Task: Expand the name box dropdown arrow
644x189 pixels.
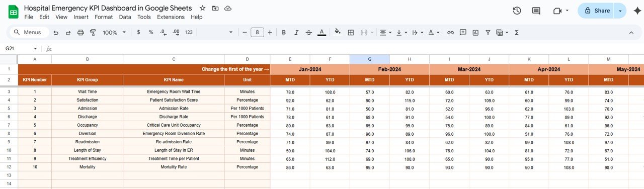Action: click(35, 49)
